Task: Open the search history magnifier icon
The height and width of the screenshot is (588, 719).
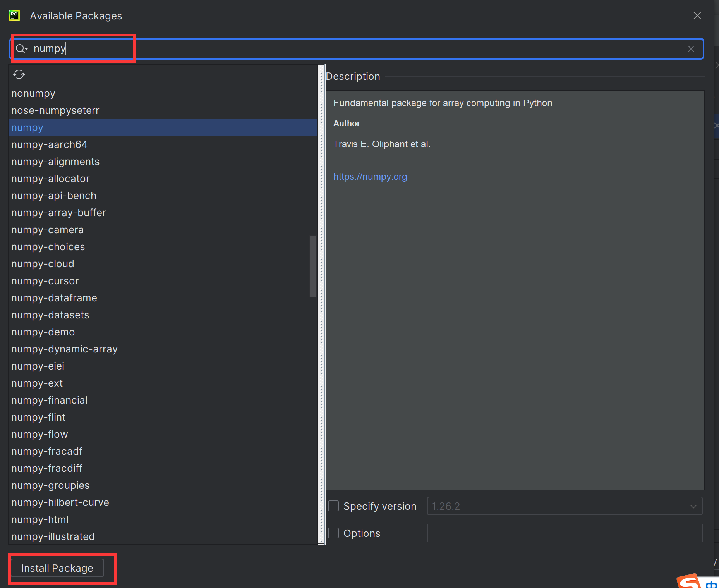Action: click(22, 49)
